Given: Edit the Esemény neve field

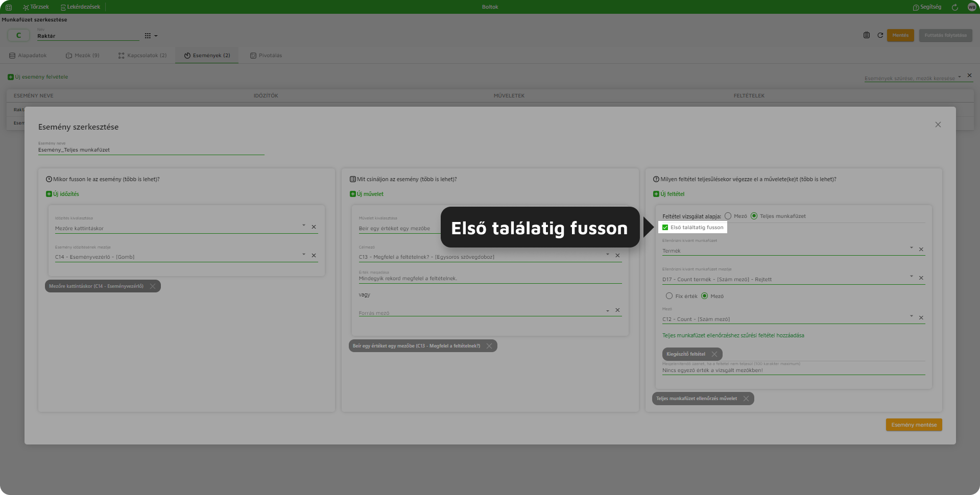Looking at the screenshot, I should click(x=151, y=150).
